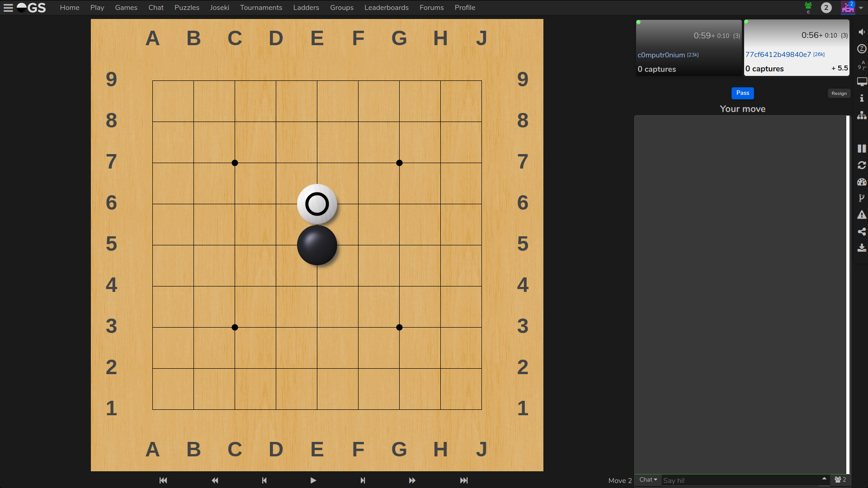Toggle game sound volume icon
This screenshot has height=488, width=868.
point(862,32)
